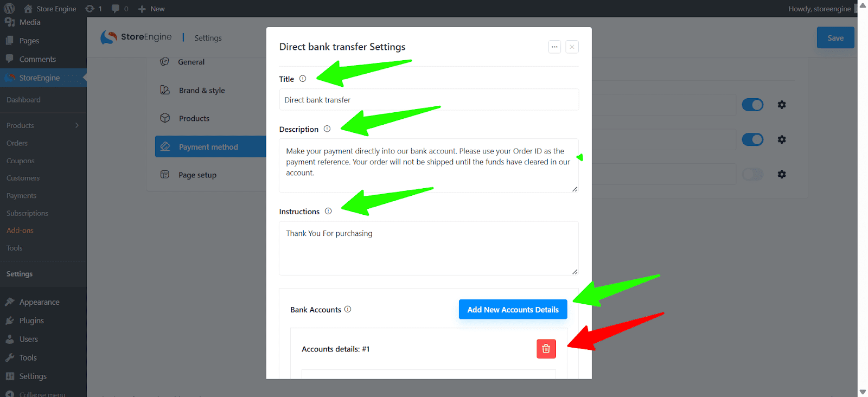
Task: Click the Instructions info icon
Action: [x=328, y=212]
